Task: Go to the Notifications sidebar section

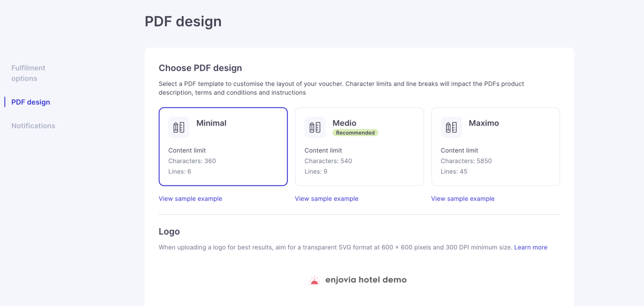Action: [33, 126]
